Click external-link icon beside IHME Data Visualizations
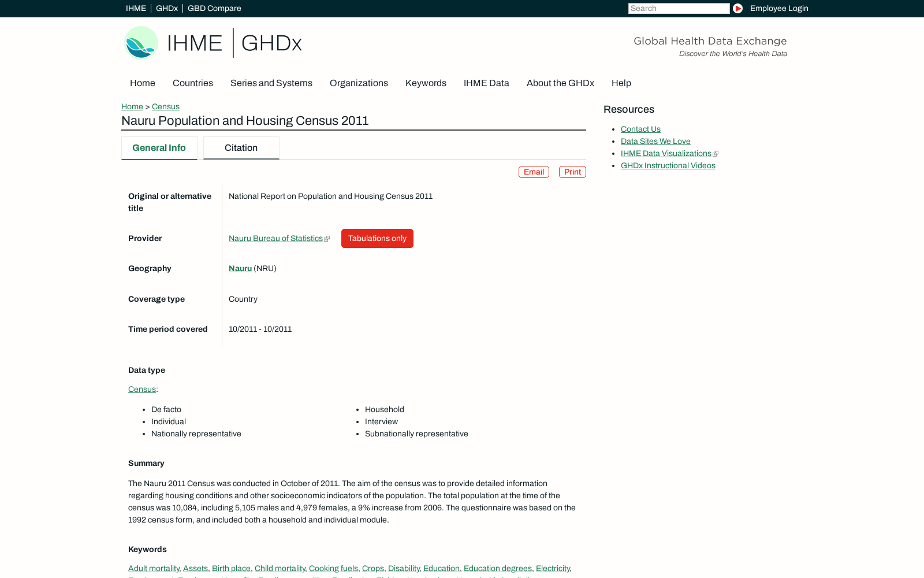This screenshot has width=924, height=578. click(716, 154)
